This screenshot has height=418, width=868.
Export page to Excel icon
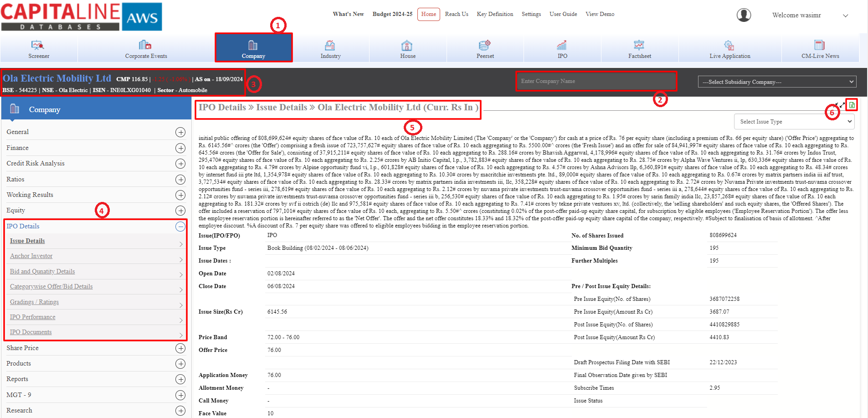pos(852,105)
